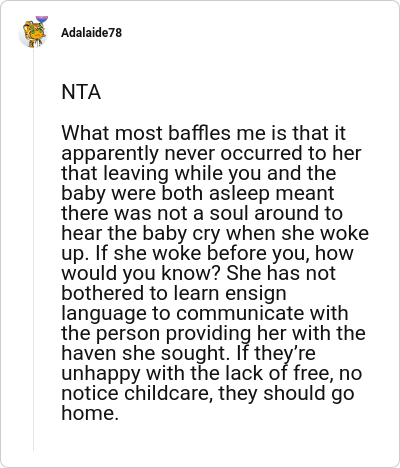
Task: Click the balloon decoration on the avatar
Action: (42, 19)
